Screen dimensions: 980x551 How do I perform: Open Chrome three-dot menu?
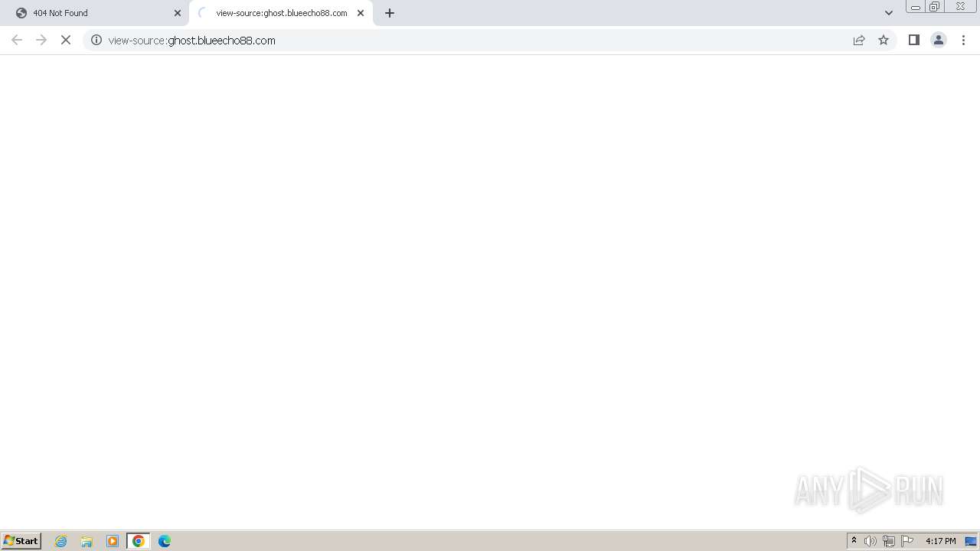tap(963, 40)
